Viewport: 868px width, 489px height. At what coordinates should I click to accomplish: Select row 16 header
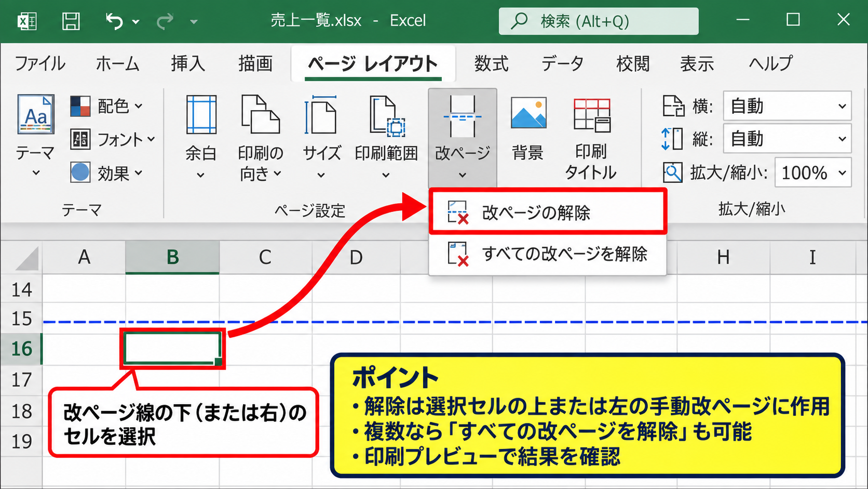(x=21, y=349)
